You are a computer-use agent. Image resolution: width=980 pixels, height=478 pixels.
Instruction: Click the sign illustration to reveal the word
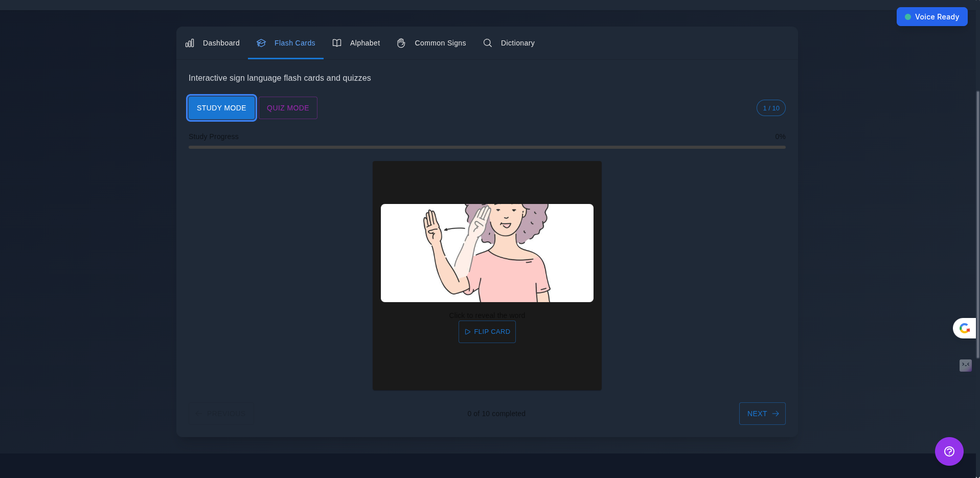pyautogui.click(x=487, y=253)
